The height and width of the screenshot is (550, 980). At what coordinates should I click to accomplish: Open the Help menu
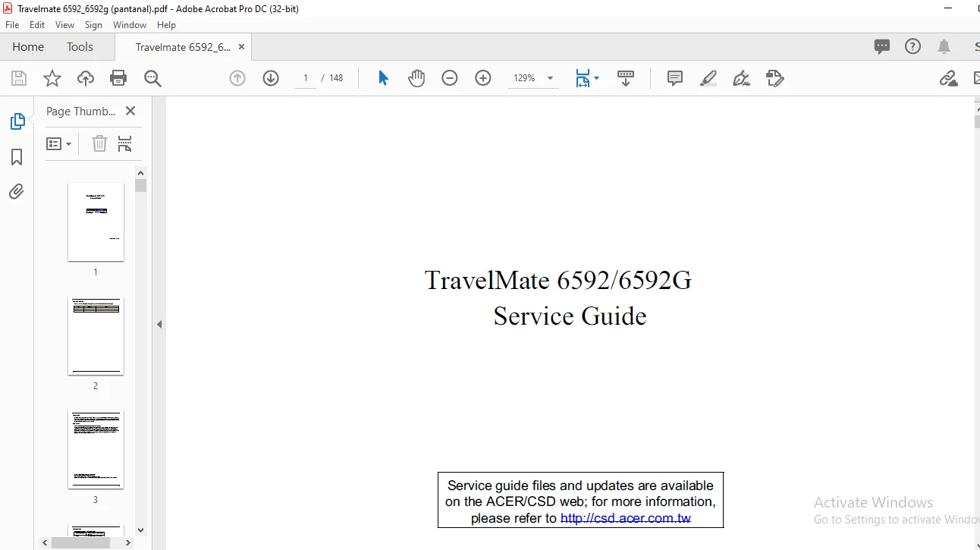(x=166, y=25)
